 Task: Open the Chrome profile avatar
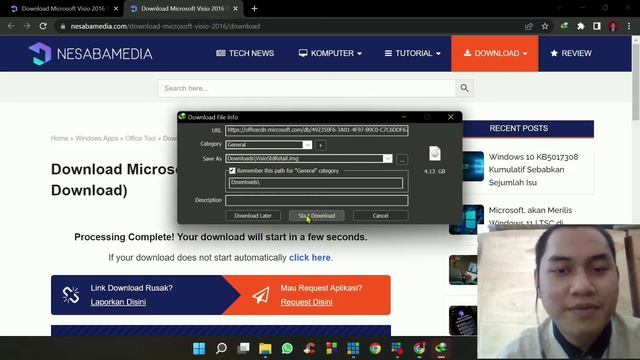click(613, 26)
